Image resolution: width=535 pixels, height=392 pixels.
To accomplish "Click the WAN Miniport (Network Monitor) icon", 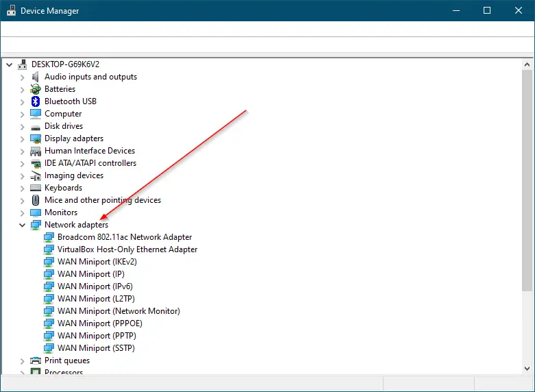I will pos(49,311).
